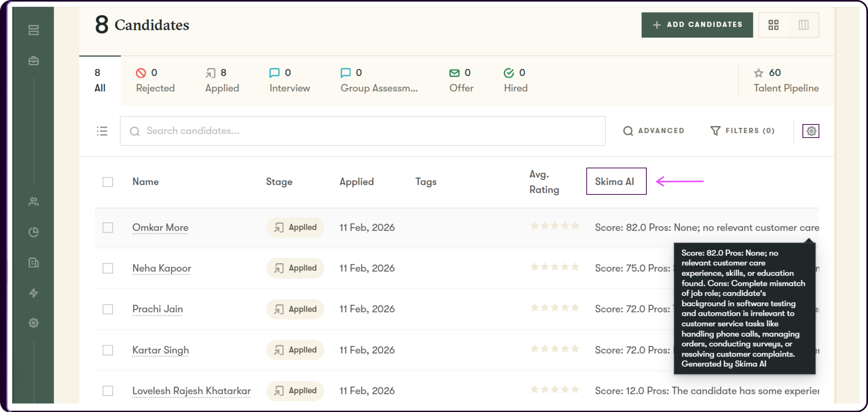Viewport: 868px width, 412px height.
Task: Rate Omkar More using star rating
Action: point(555,226)
